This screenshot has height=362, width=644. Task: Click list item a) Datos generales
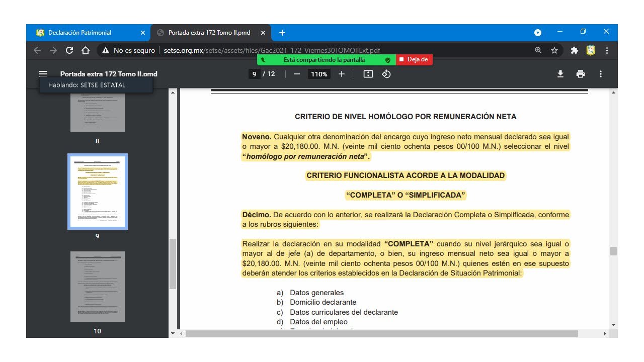coord(310,293)
